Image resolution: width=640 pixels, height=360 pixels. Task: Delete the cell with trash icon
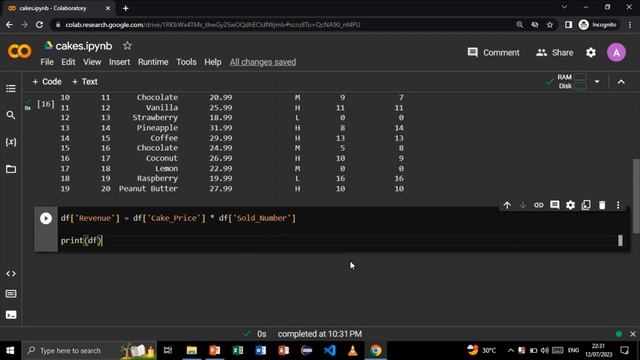(x=602, y=205)
